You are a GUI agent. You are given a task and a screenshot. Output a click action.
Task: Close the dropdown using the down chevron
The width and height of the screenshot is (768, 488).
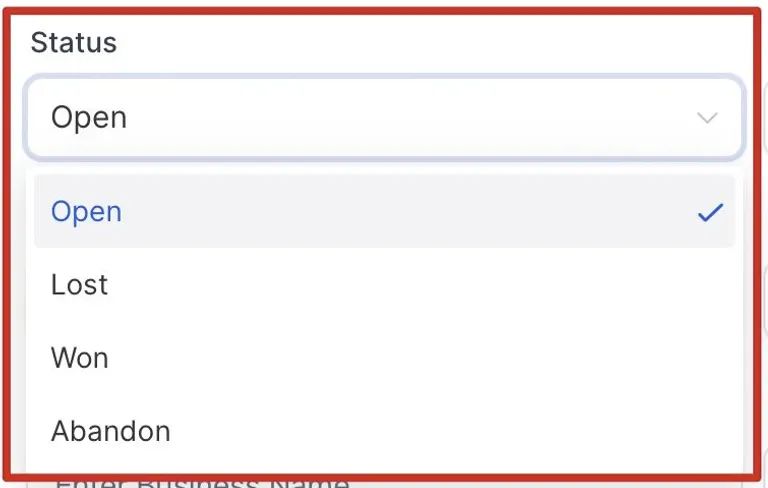pyautogui.click(x=707, y=118)
